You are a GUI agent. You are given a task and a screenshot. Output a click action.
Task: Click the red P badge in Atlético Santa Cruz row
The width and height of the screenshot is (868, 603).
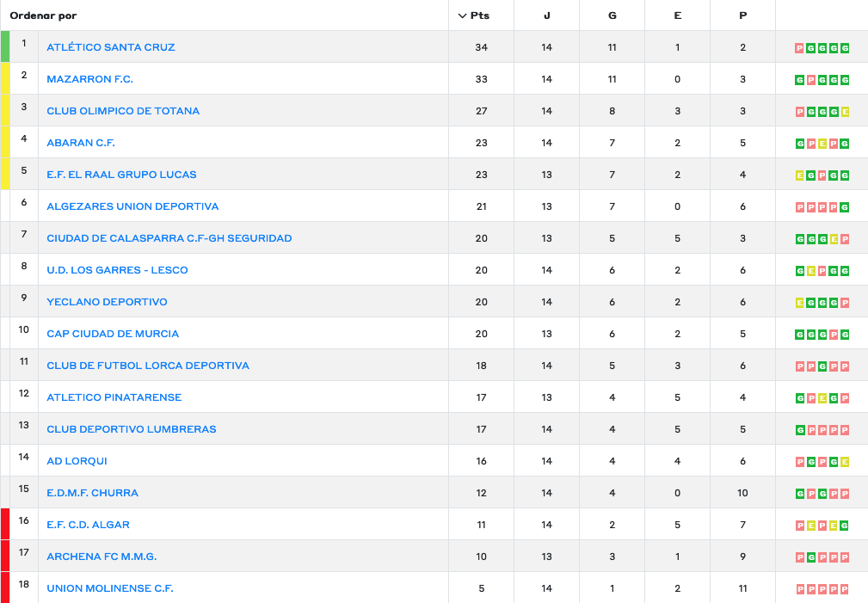click(x=800, y=48)
